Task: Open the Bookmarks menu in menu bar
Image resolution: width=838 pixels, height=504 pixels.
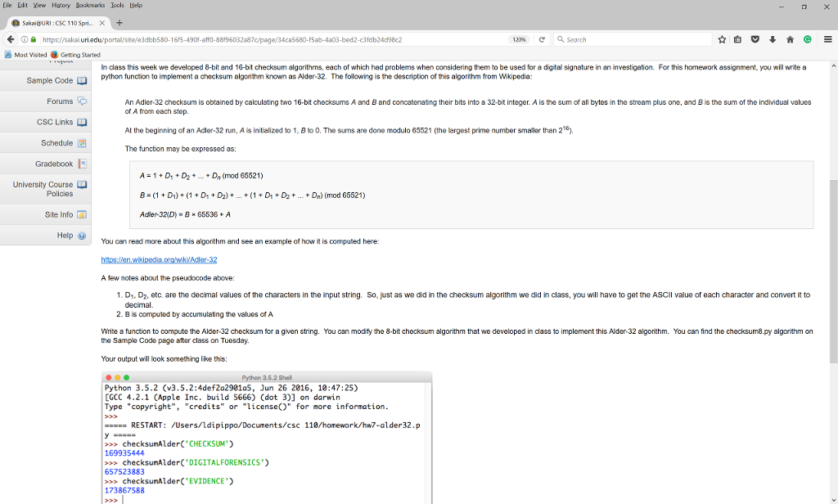Action: [91, 5]
